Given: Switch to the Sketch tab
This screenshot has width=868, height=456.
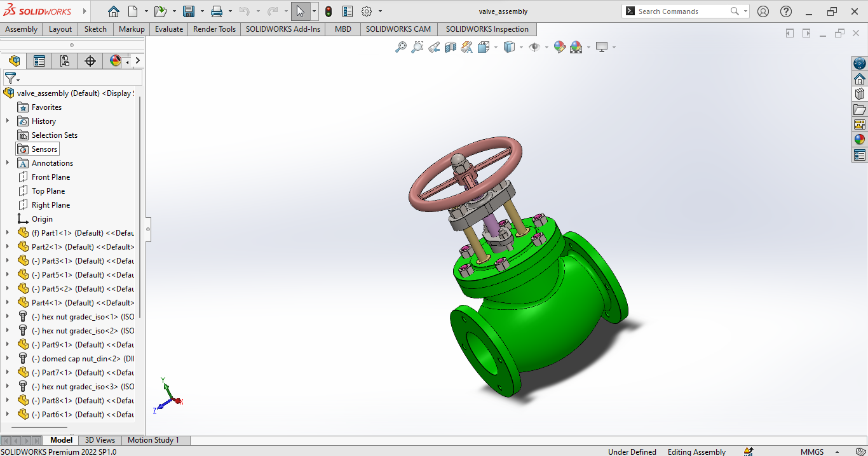Looking at the screenshot, I should click(95, 29).
